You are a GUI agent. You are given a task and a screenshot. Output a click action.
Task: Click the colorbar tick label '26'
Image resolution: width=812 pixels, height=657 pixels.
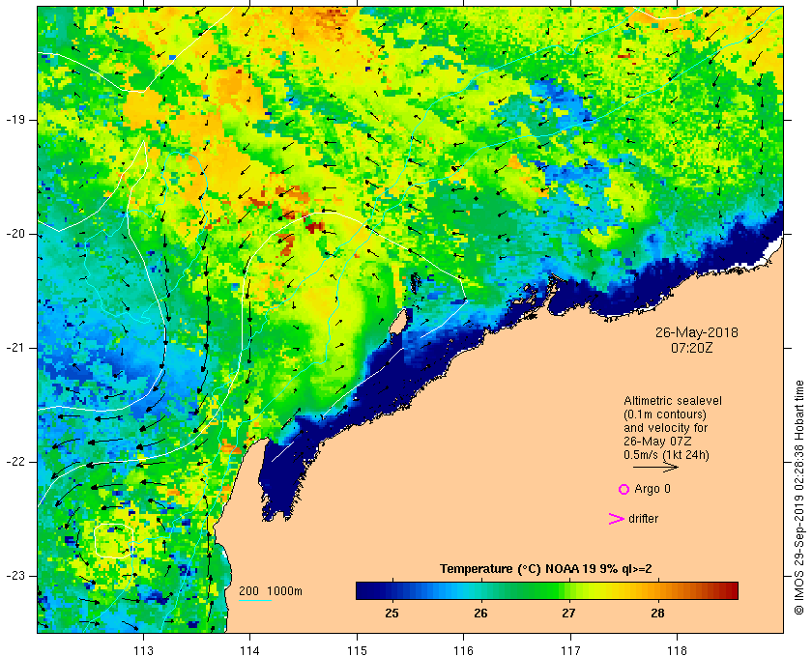point(480,614)
